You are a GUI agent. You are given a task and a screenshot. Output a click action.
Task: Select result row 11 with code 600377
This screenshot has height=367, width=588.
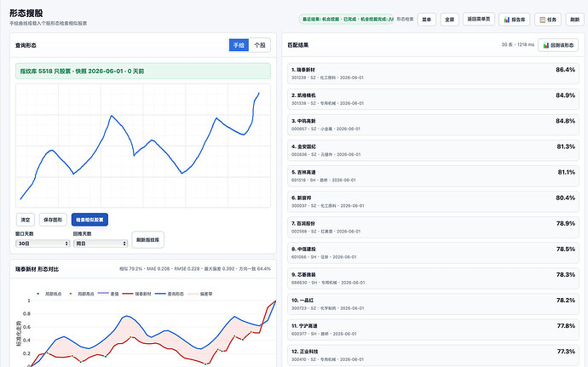(x=433, y=330)
